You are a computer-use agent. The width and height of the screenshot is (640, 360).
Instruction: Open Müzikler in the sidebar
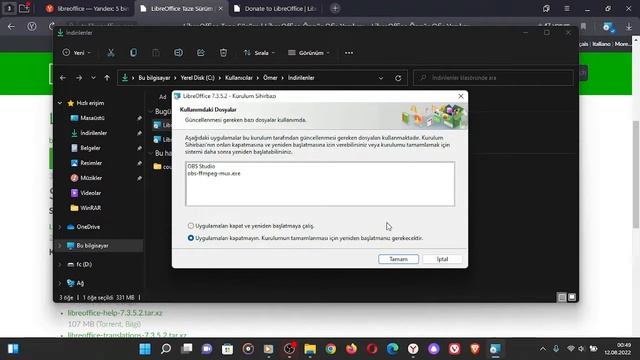[x=91, y=178]
